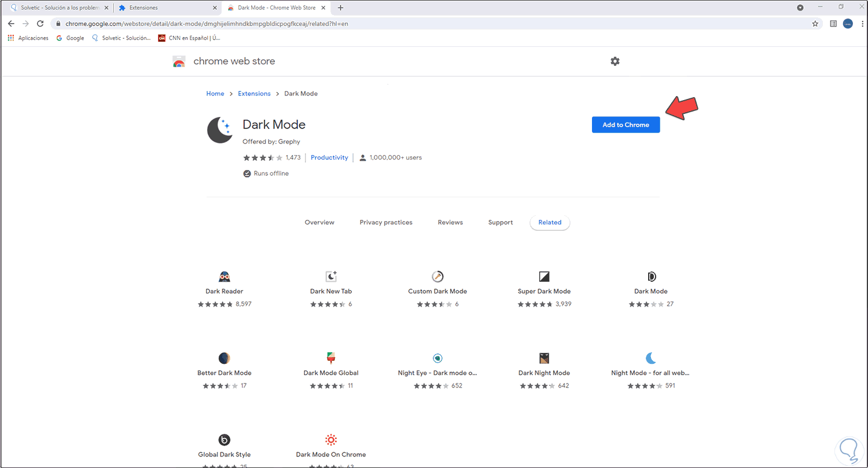Switch to the Reviews tab

[450, 223]
